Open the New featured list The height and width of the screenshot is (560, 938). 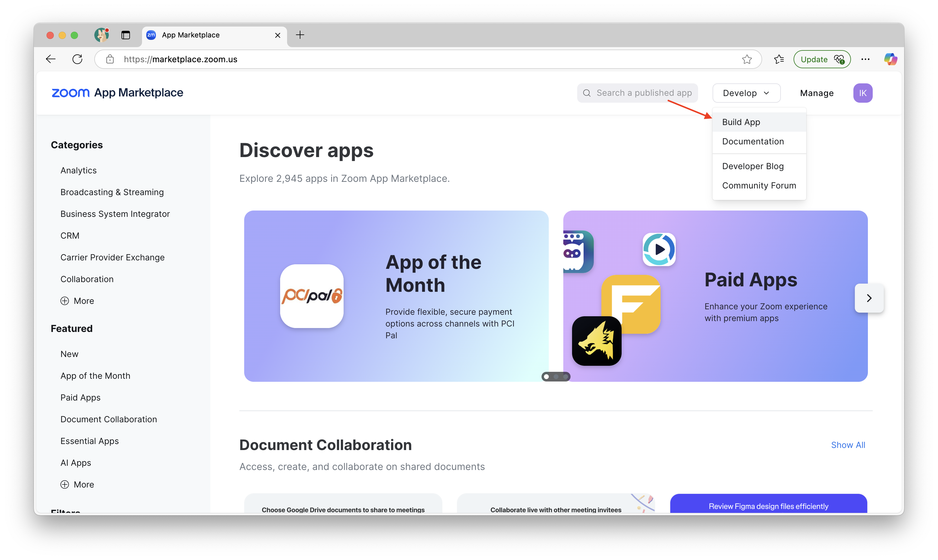(70, 354)
